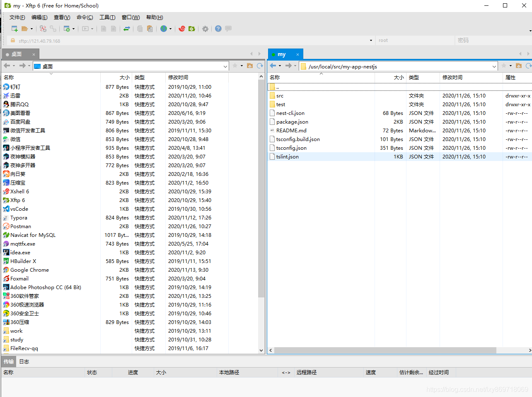The height and width of the screenshot is (397, 532).
Task: Click remote pane home folder icon
Action: click(519, 66)
